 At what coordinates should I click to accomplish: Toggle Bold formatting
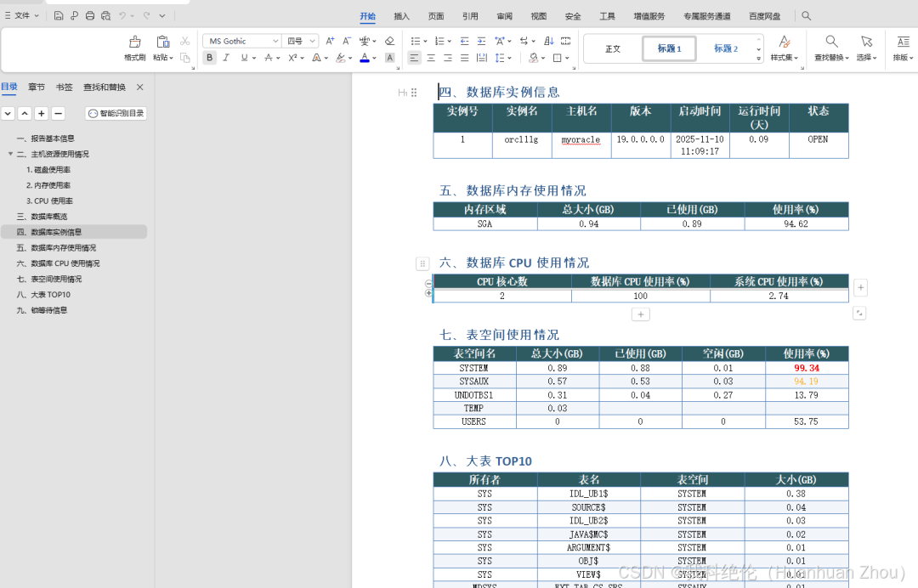(x=210, y=57)
